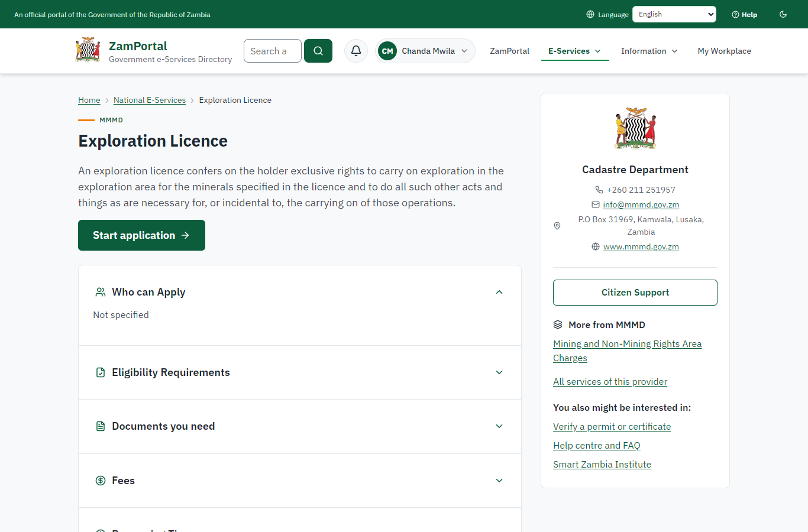
Task: Open Smart Zambia Institute link
Action: [x=602, y=465]
